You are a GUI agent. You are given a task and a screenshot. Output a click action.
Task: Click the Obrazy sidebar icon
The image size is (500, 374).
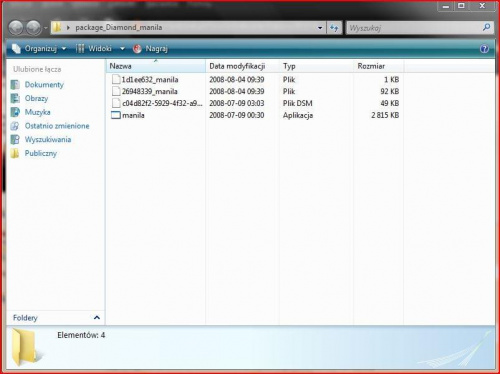click(x=15, y=98)
